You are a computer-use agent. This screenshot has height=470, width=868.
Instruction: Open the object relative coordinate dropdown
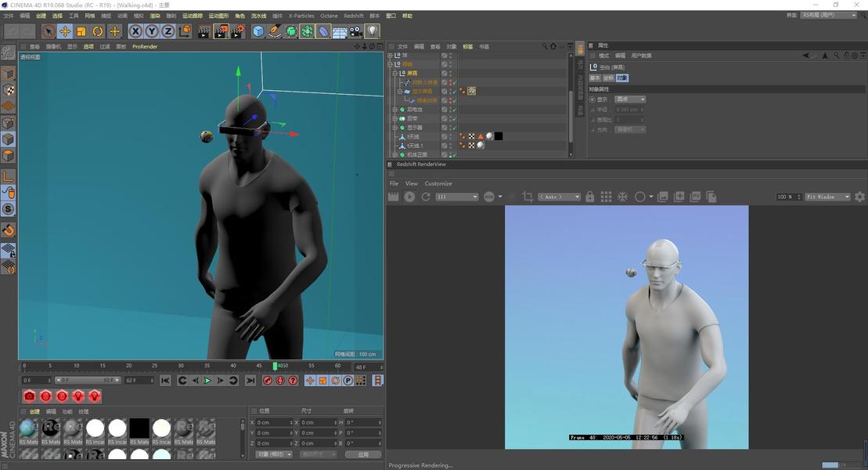pyautogui.click(x=274, y=454)
